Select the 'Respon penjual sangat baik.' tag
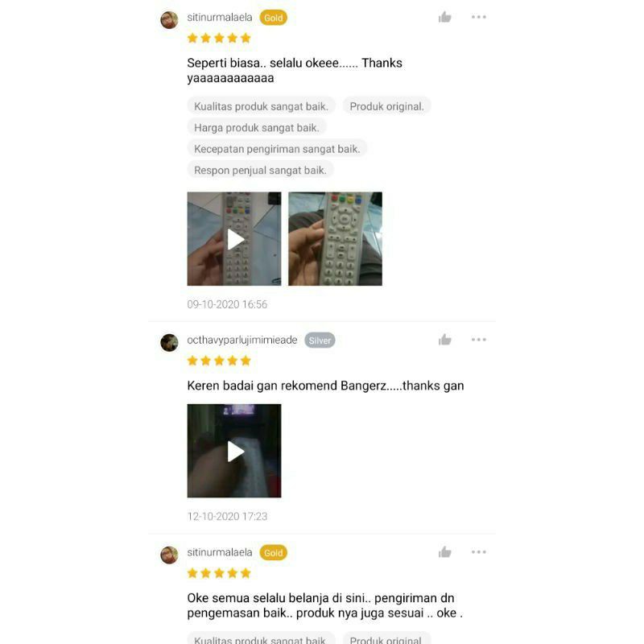The image size is (644, 644). 260,170
